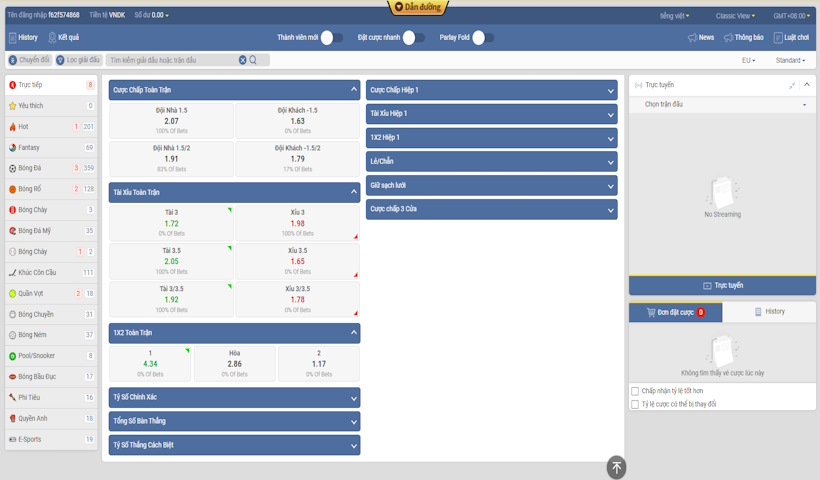
Task: Click the search magnifier icon
Action: 253,60
